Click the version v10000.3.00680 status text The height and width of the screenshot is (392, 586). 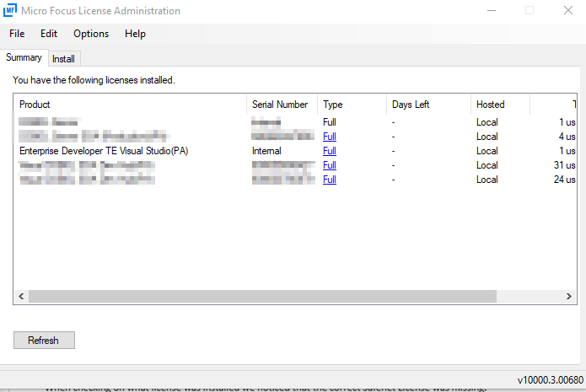(x=550, y=380)
